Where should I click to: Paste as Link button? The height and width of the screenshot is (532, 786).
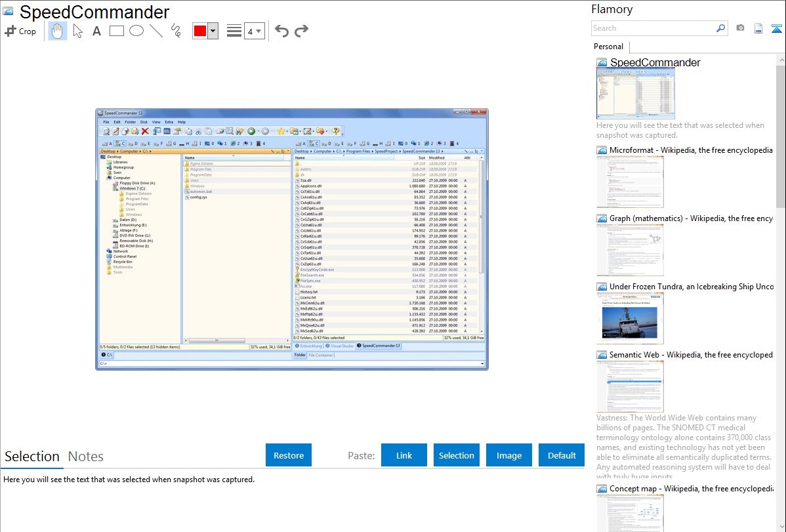point(404,455)
